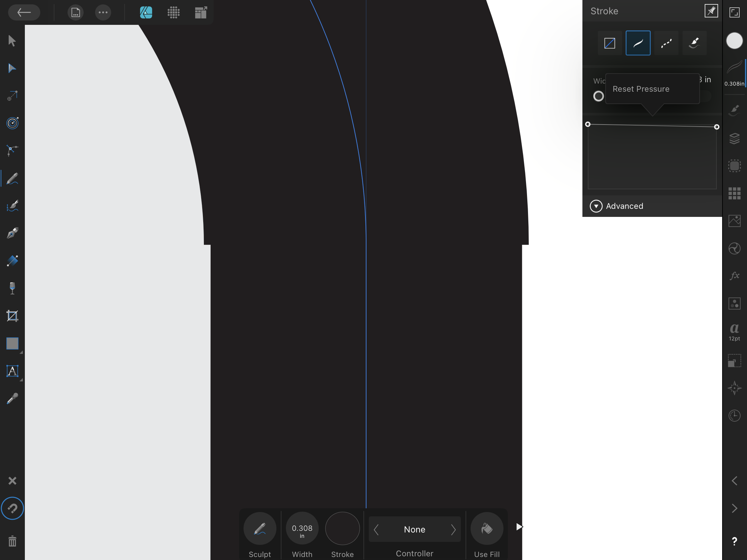Open the Layers studio panel

point(734,138)
